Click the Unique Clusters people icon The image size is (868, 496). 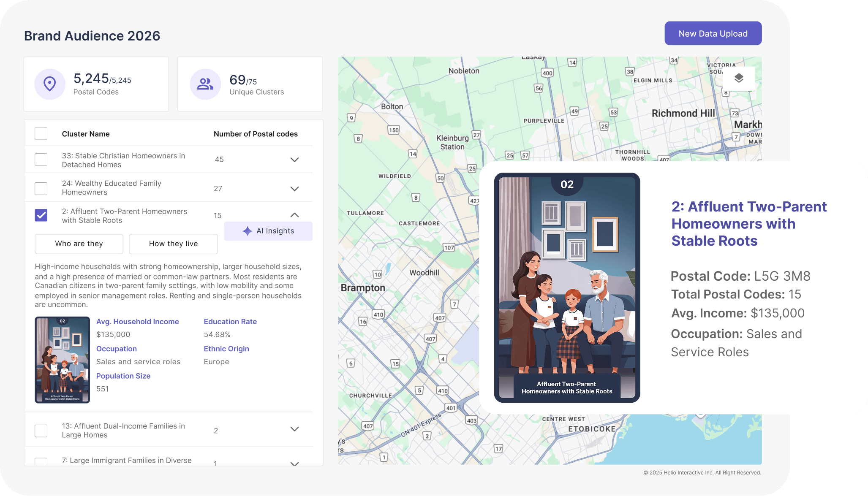click(x=205, y=84)
